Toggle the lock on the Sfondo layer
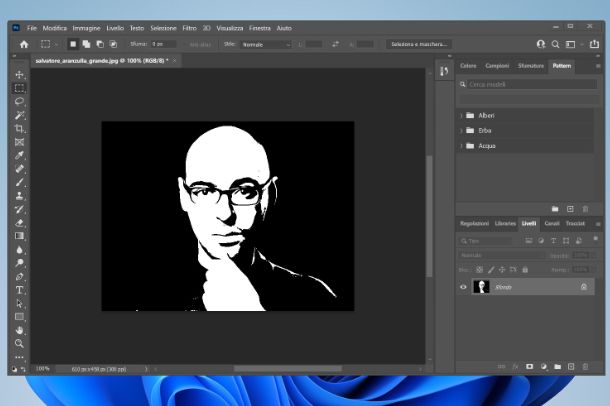This screenshot has height=406, width=610. (x=583, y=287)
